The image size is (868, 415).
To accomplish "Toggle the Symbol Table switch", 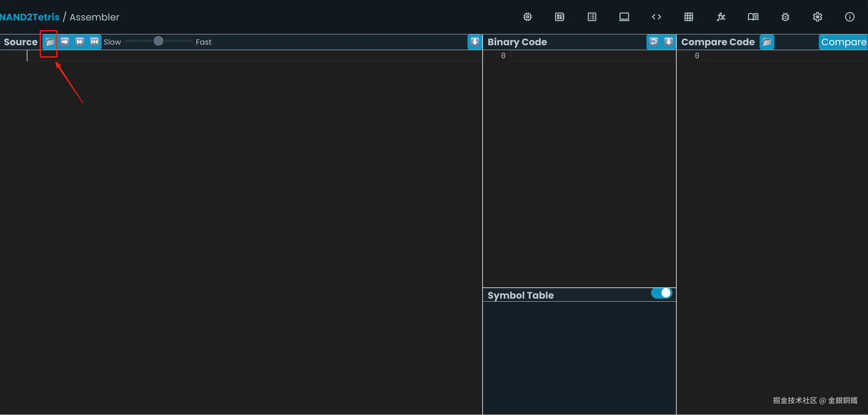I will 661,293.
